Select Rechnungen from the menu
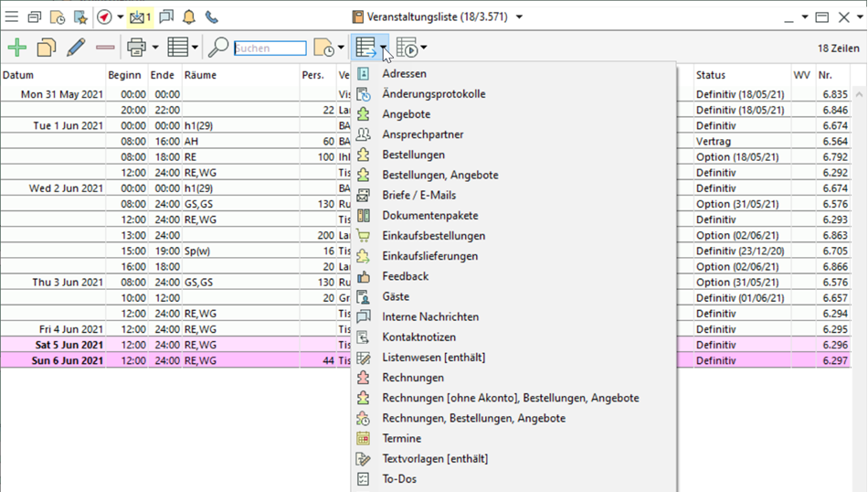 [x=413, y=378]
